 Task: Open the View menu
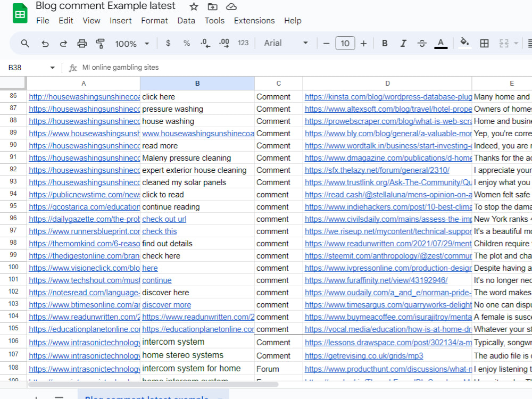[x=92, y=21]
